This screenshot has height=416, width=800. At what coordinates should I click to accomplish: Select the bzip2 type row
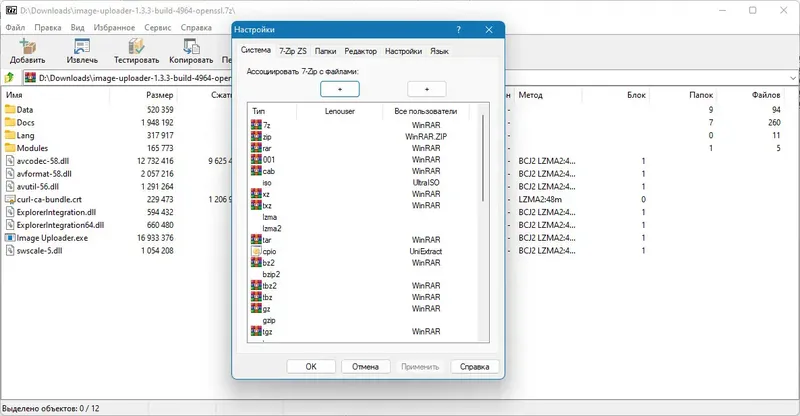pos(364,274)
